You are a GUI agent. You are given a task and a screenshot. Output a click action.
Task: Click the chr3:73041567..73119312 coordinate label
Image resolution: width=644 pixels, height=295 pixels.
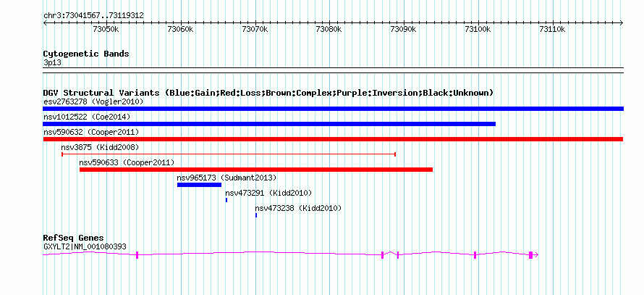coord(93,16)
